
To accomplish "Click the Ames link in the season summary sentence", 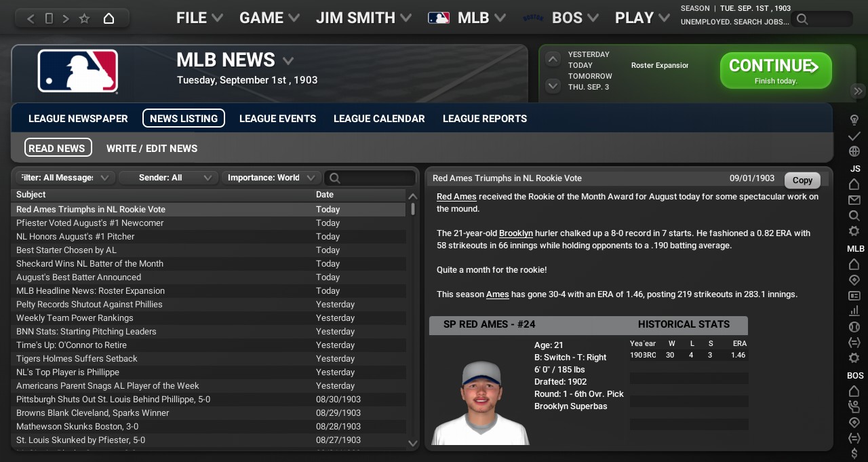I will (x=497, y=294).
